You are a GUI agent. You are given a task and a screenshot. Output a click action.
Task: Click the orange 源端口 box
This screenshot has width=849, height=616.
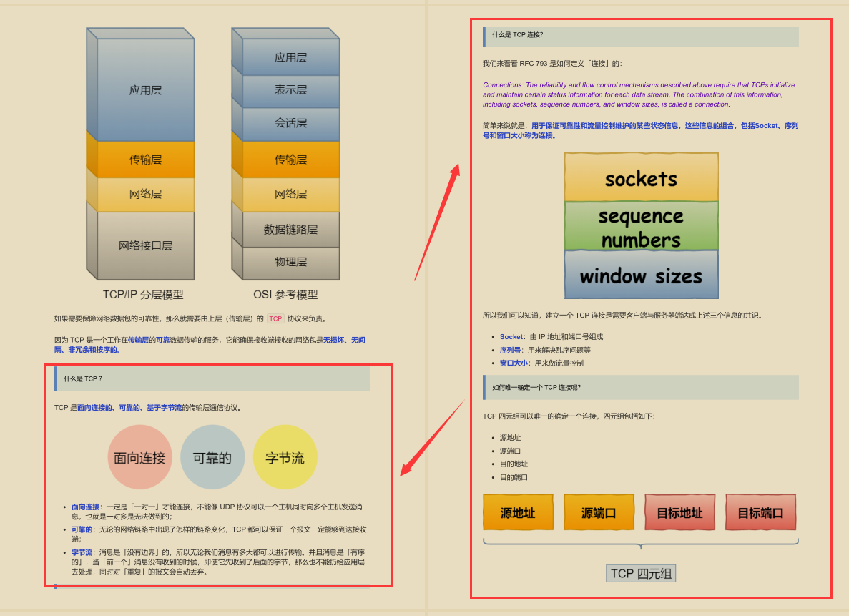point(599,512)
